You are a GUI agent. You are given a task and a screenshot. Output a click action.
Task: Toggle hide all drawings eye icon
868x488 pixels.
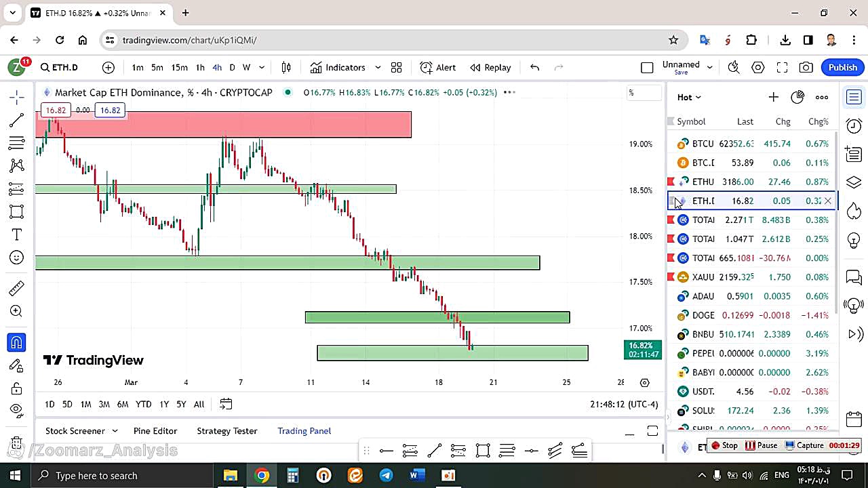(x=17, y=410)
